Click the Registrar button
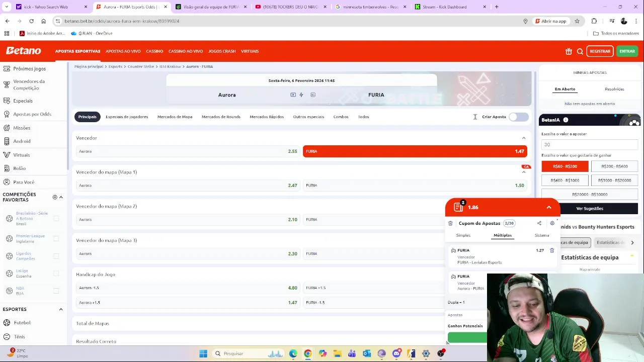644x362 pixels. pos(600,51)
